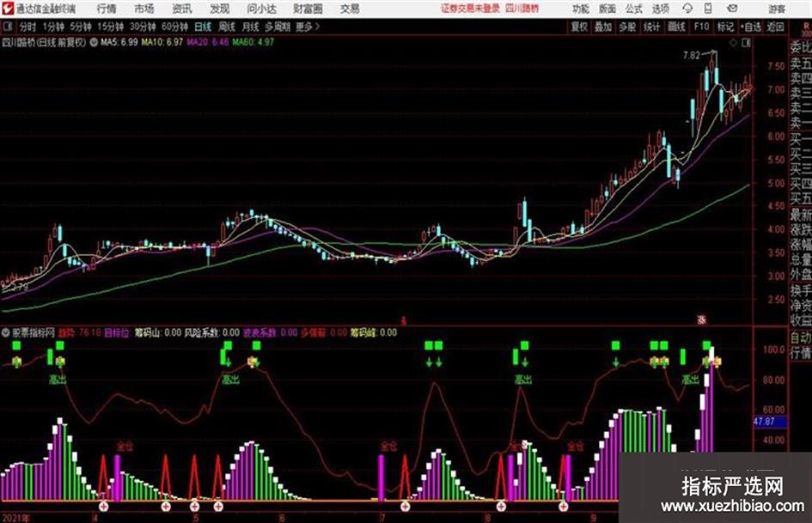Open the mobile phone icon
Viewport: 812px width, 523px height.
click(x=708, y=9)
